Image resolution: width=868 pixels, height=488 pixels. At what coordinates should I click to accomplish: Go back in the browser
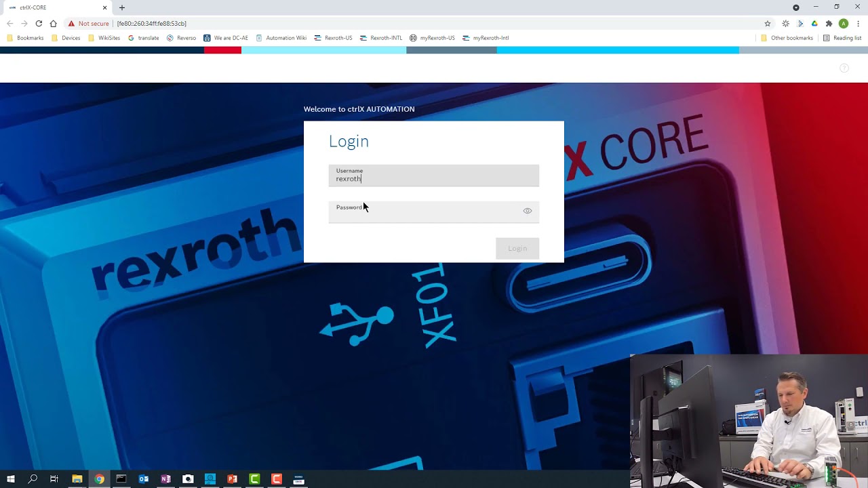(9, 23)
